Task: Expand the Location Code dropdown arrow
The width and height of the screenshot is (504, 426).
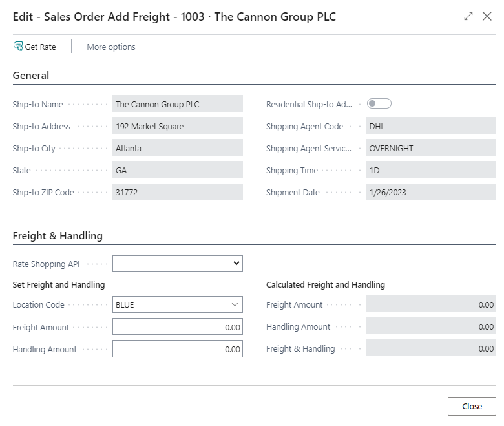Action: click(x=234, y=304)
